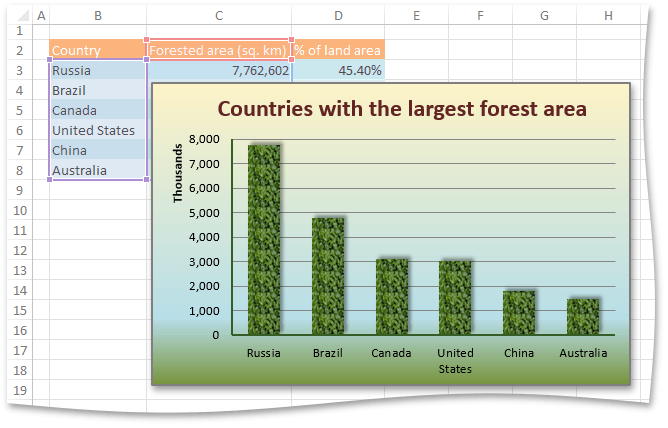668x428 pixels.
Task: Click the 7,762,602 value cell
Action: 219,70
